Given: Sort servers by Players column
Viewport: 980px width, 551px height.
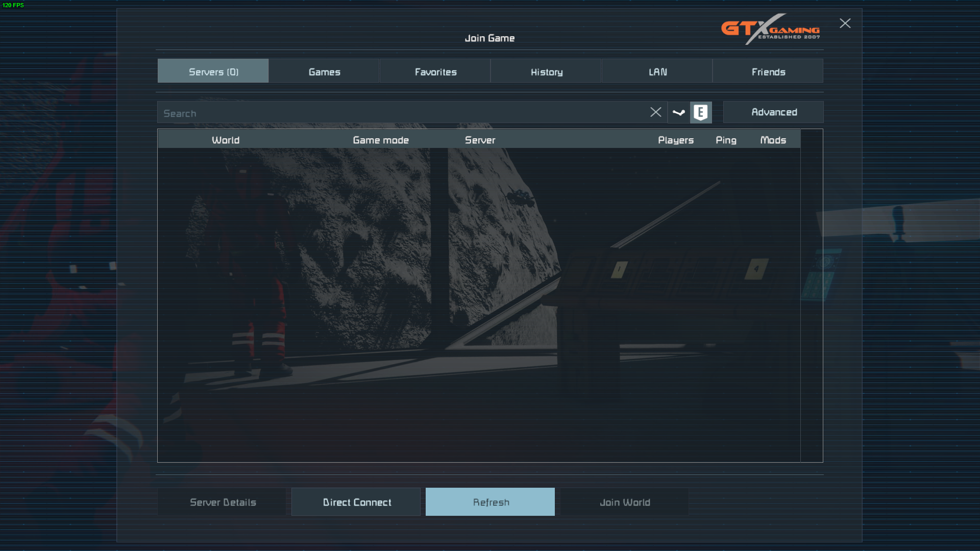Looking at the screenshot, I should 675,140.
